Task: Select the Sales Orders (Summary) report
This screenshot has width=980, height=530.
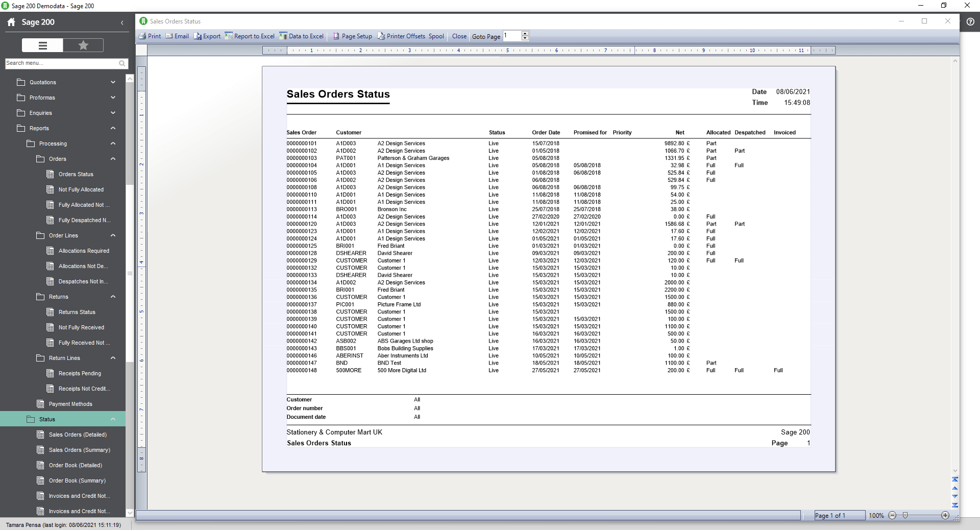Action: (80, 450)
